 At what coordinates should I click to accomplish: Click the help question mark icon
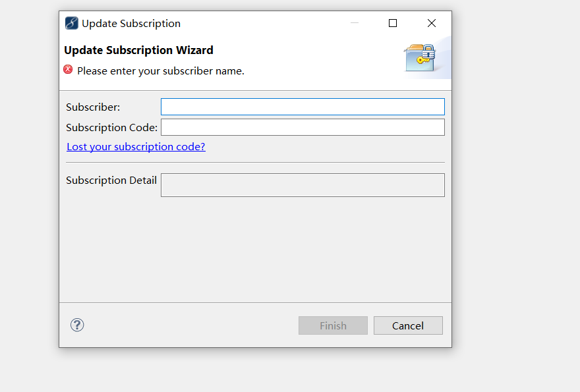pyautogui.click(x=77, y=325)
